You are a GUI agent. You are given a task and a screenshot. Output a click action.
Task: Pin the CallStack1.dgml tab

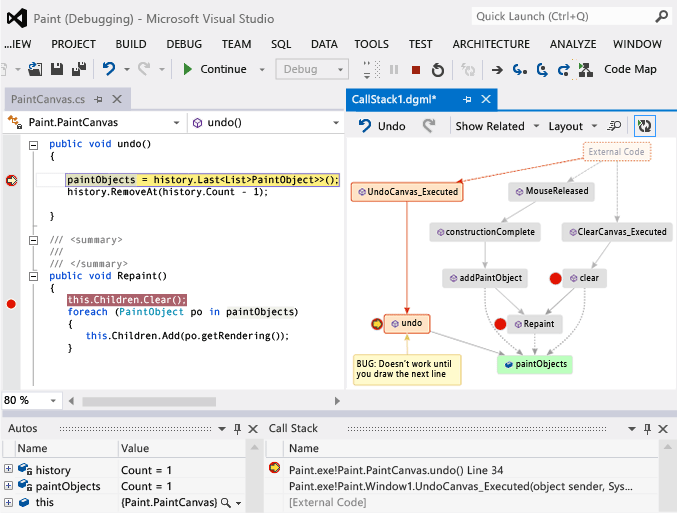pos(467,100)
